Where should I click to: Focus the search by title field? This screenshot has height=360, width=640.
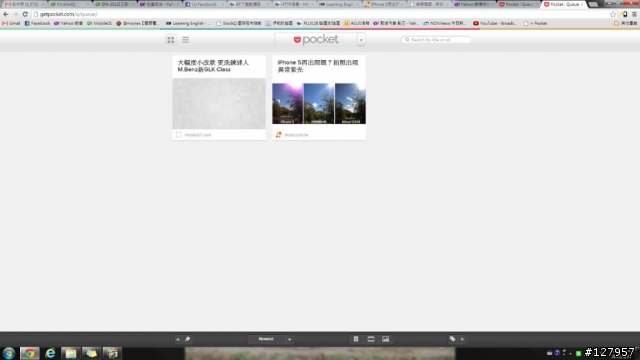pos(436,40)
